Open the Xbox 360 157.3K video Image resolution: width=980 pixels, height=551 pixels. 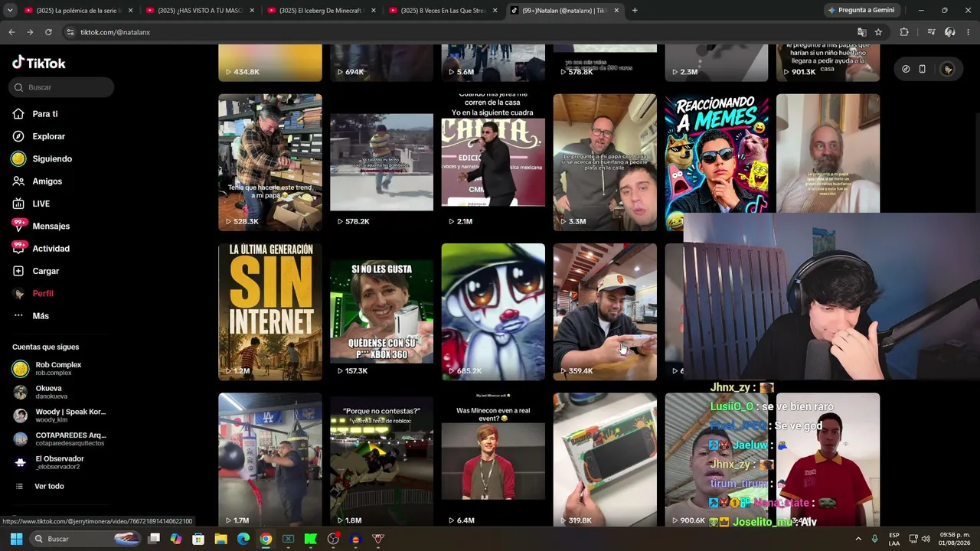(x=381, y=311)
